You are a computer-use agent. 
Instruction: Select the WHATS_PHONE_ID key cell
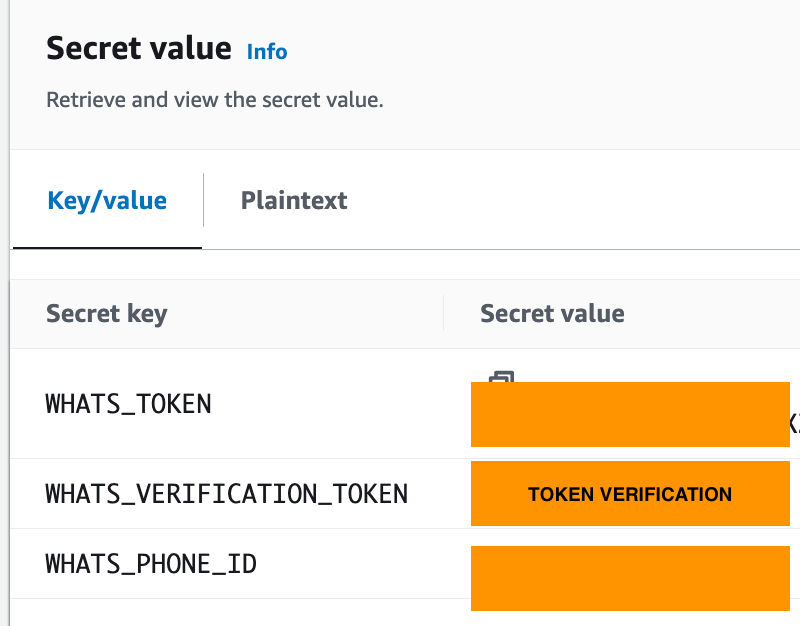[x=151, y=564]
